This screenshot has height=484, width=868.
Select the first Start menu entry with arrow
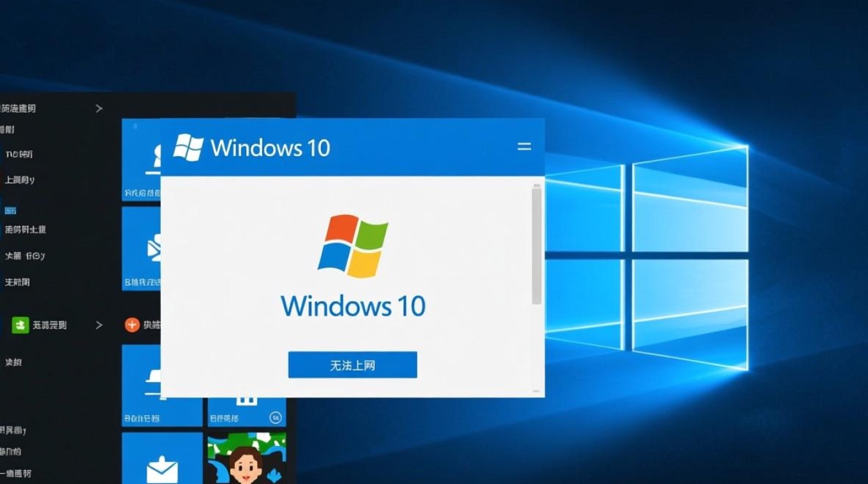(x=19, y=108)
